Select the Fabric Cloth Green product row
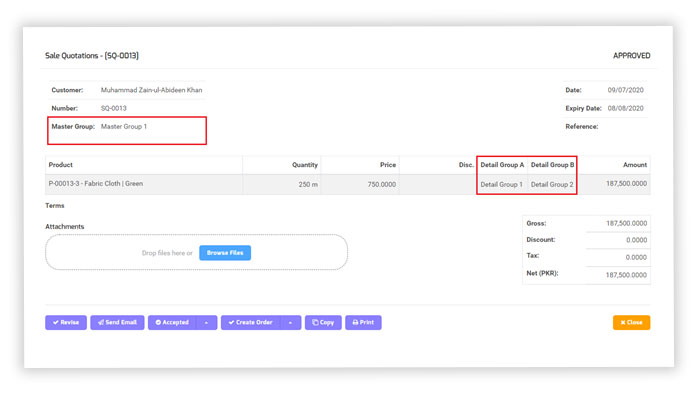The width and height of the screenshot is (699, 396). tap(348, 184)
